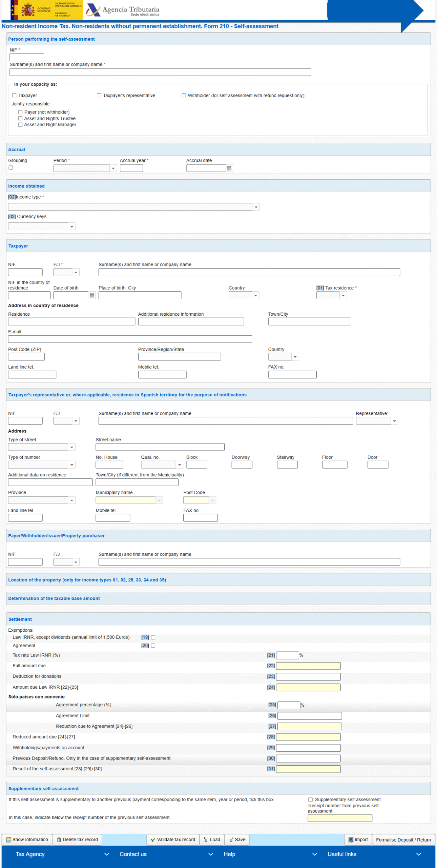Click Delete tax record button
This screenshot has height=868, width=437.
coord(77,840)
